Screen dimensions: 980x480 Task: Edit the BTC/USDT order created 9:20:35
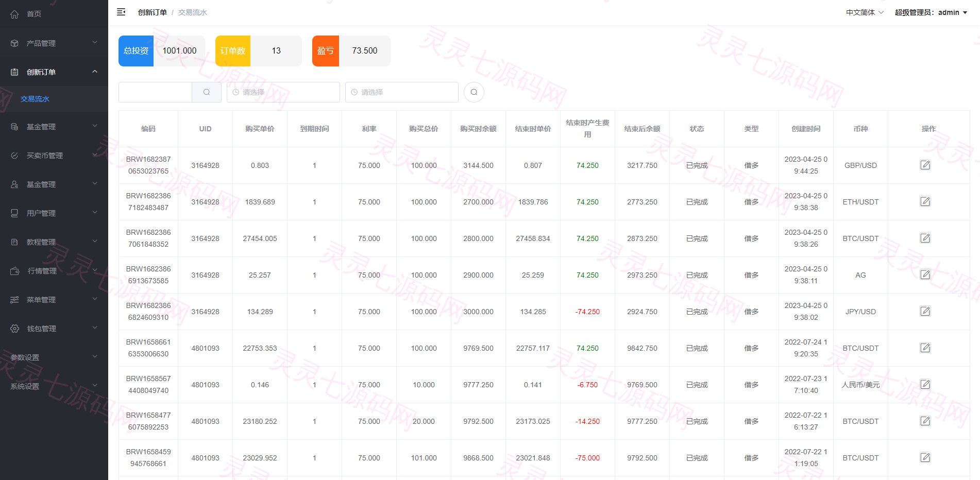tap(925, 348)
